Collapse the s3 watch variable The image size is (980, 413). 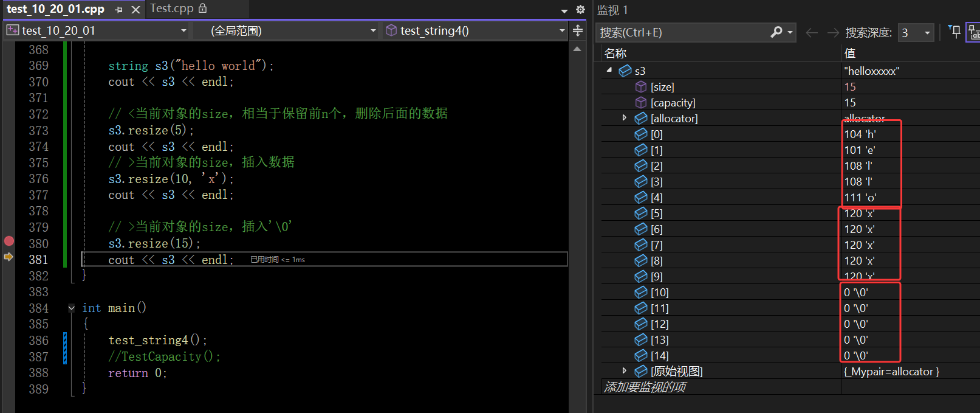[x=609, y=70]
